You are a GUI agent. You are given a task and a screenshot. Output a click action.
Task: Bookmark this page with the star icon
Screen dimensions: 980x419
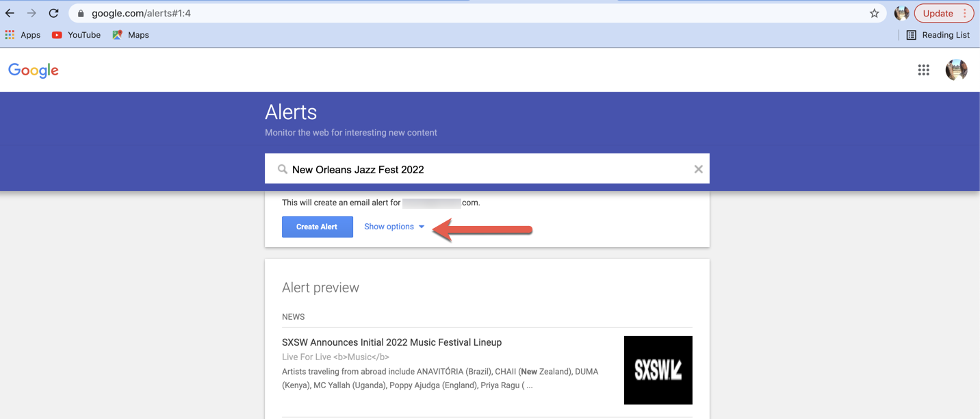[874, 12]
